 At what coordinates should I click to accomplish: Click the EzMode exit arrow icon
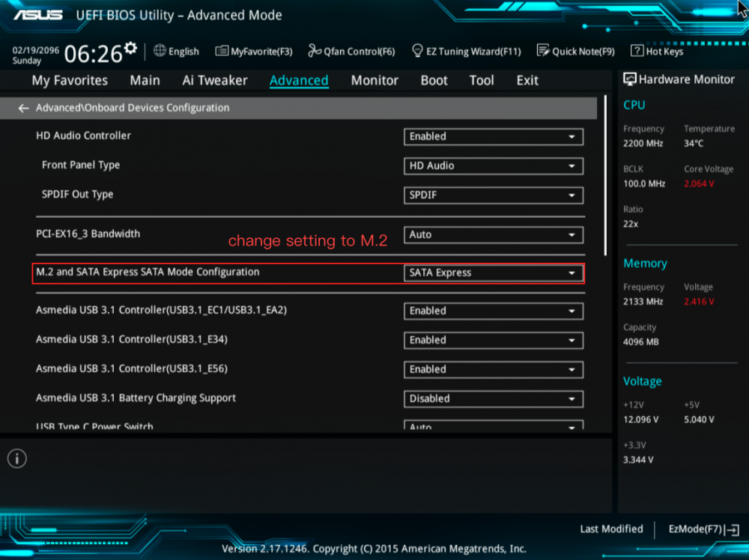pos(733,530)
